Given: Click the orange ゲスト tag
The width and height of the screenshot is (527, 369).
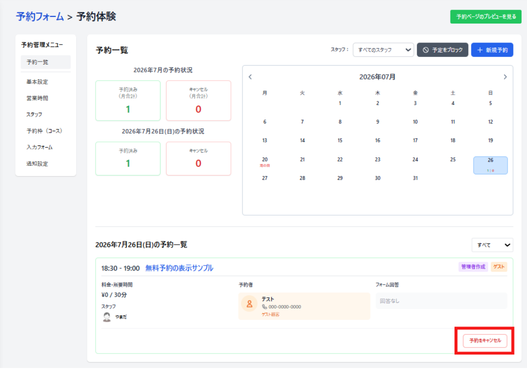Looking at the screenshot, I should [x=499, y=267].
